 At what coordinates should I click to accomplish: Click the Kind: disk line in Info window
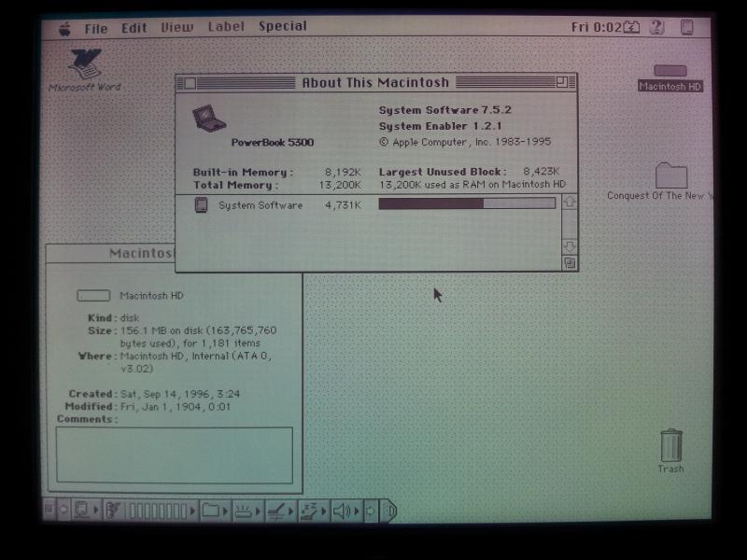(x=113, y=317)
